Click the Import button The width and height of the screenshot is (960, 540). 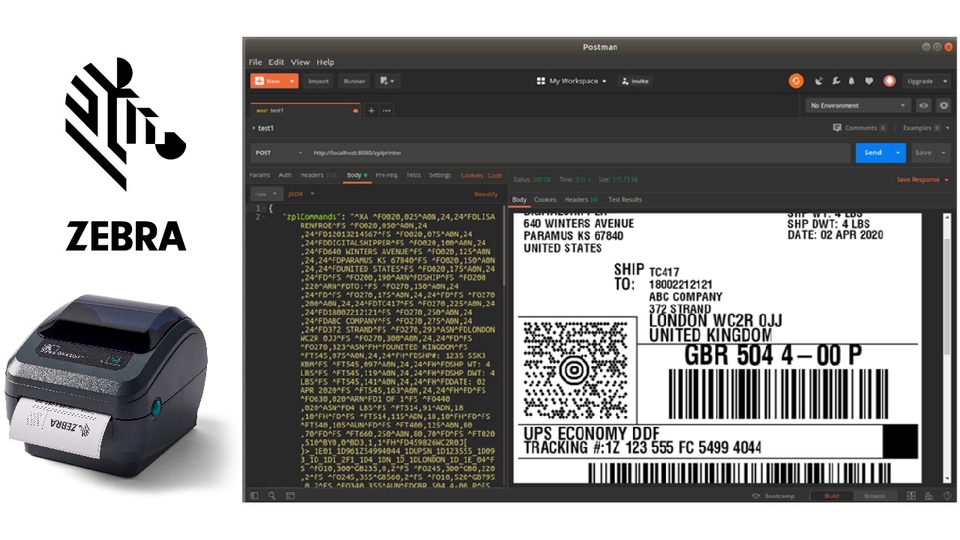pos(318,81)
